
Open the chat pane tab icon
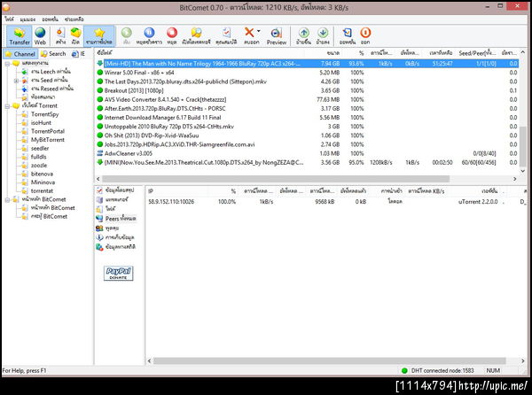(99, 228)
